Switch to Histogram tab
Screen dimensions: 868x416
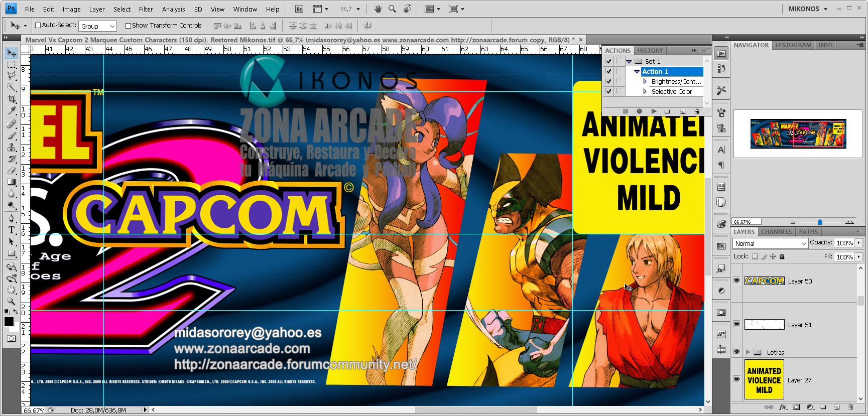point(793,45)
